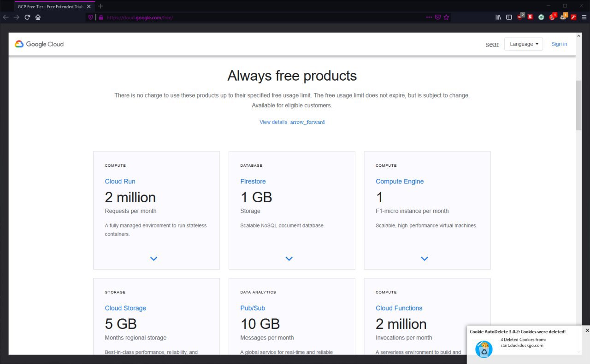Close the GCP Free Tier tab
Image resolution: width=590 pixels, height=364 pixels.
[89, 6]
